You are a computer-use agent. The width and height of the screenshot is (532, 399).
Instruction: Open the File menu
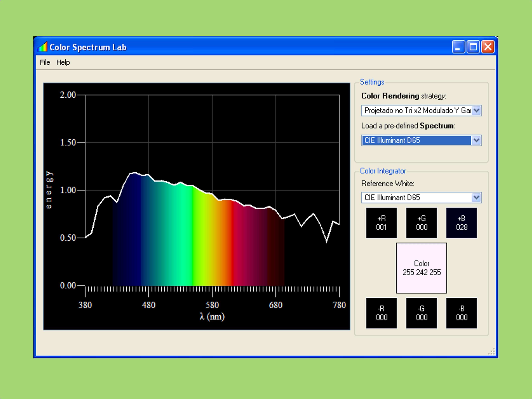[x=45, y=63]
